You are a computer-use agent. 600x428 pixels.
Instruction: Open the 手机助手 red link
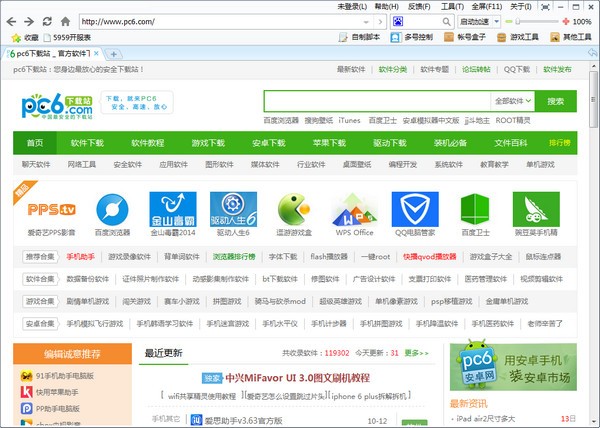pyautogui.click(x=80, y=257)
